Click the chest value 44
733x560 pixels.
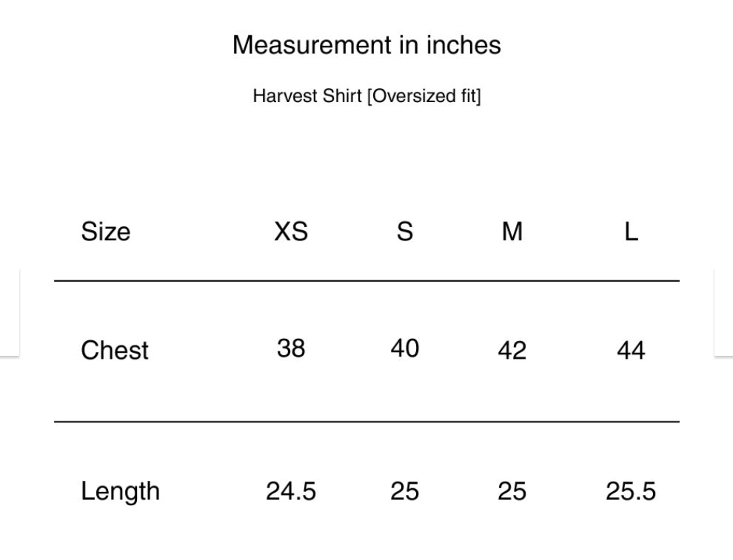[631, 350]
